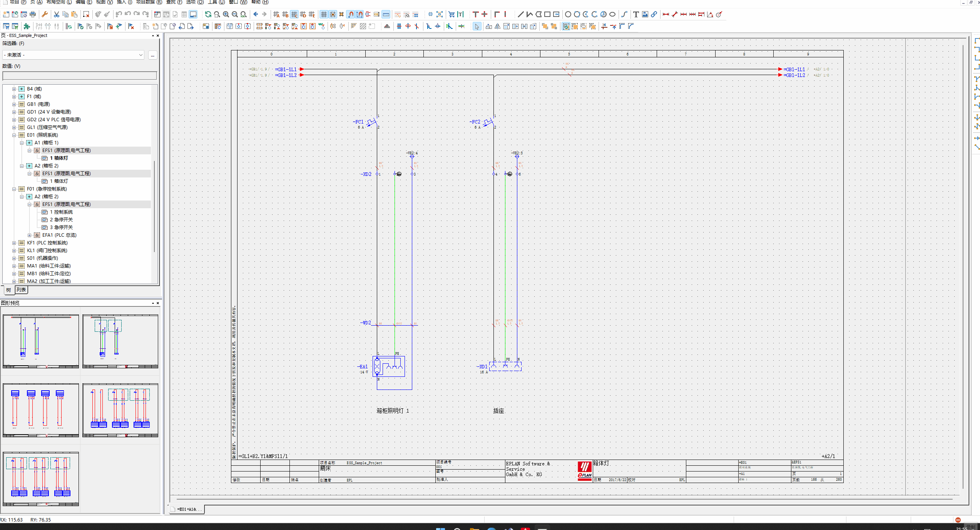The image size is (980, 530).
Task: Click the Print icon in toolbar
Action: click(x=33, y=15)
